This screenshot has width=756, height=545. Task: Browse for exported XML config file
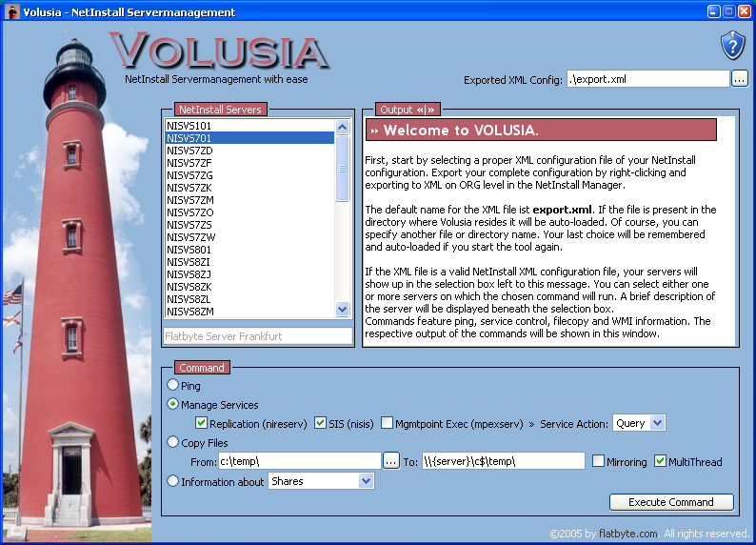coord(739,79)
